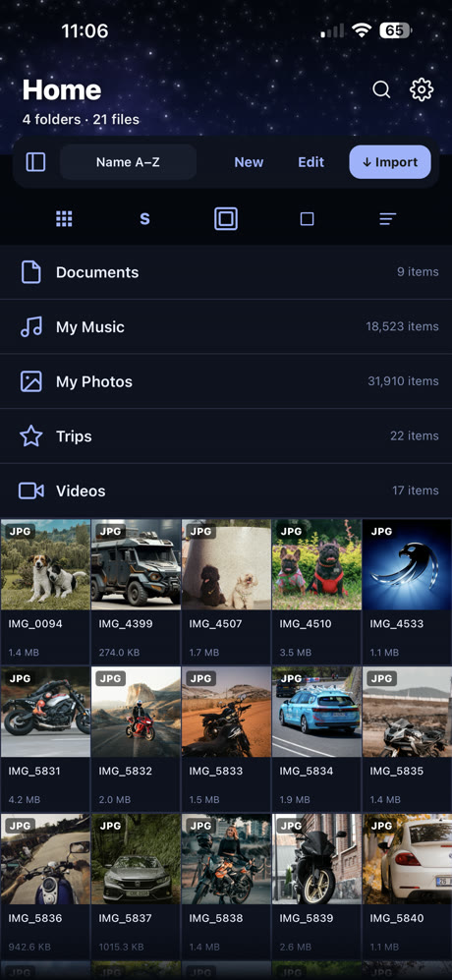Open IMG_5834 blue car thumbnail
Image resolution: width=452 pixels, height=980 pixels.
click(316, 712)
